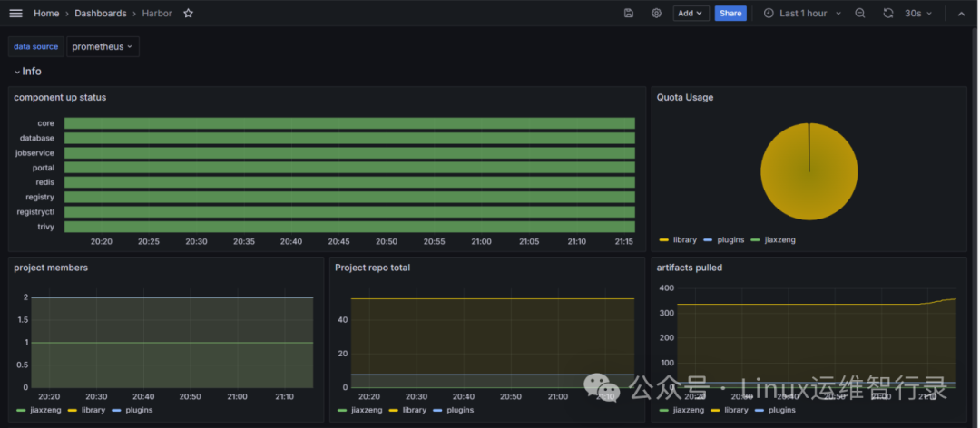This screenshot has width=980, height=428.
Task: Expand the 30s refresh interval dropdown
Action: click(918, 14)
